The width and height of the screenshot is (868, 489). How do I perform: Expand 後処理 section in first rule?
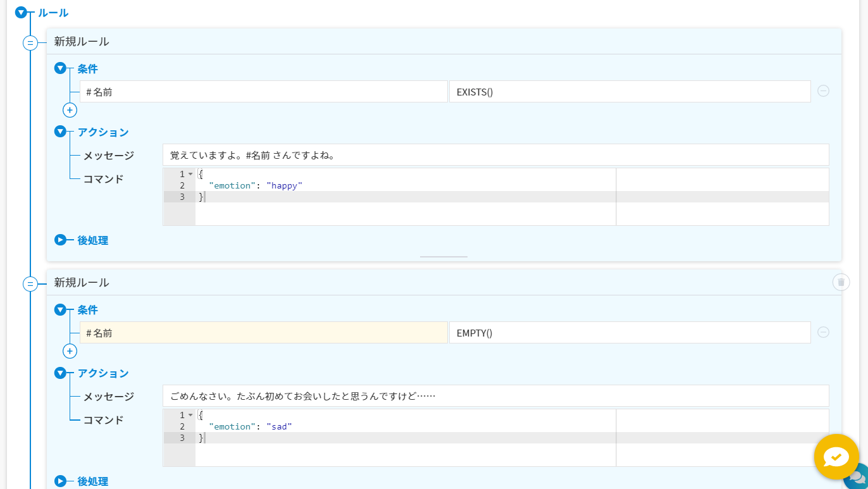(60, 240)
